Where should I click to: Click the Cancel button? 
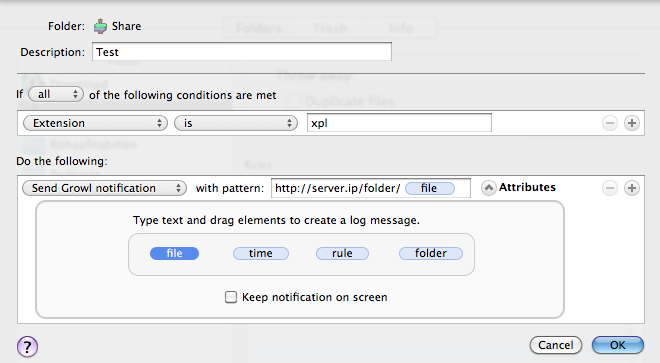coord(556,345)
